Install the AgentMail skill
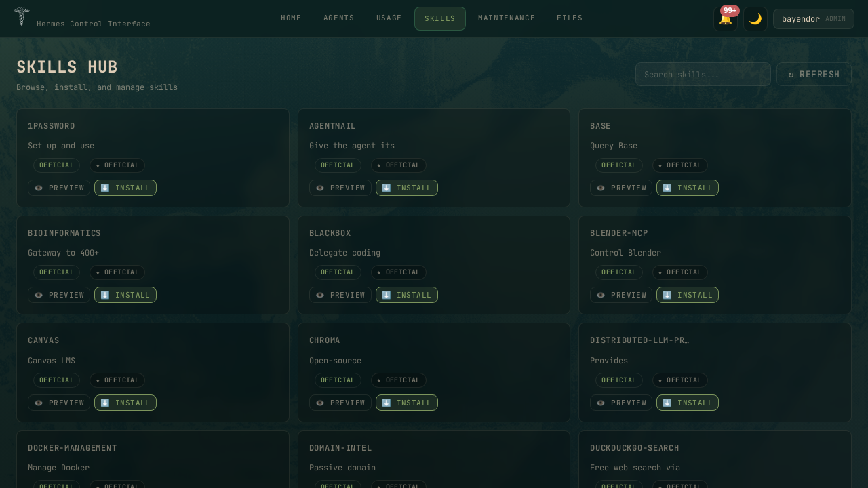Screen dimensions: 868x488 (x=407, y=188)
